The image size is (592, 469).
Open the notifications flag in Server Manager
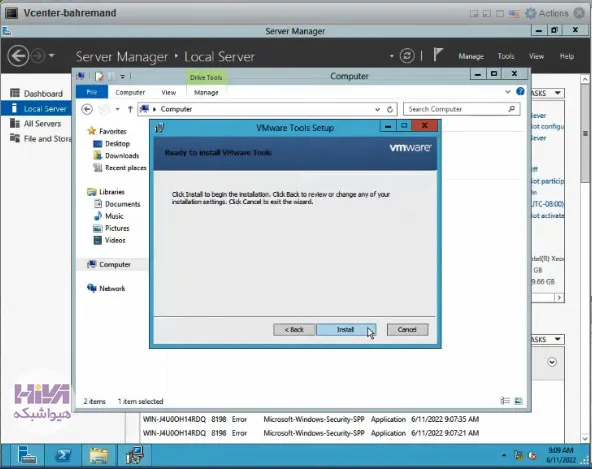click(x=438, y=55)
